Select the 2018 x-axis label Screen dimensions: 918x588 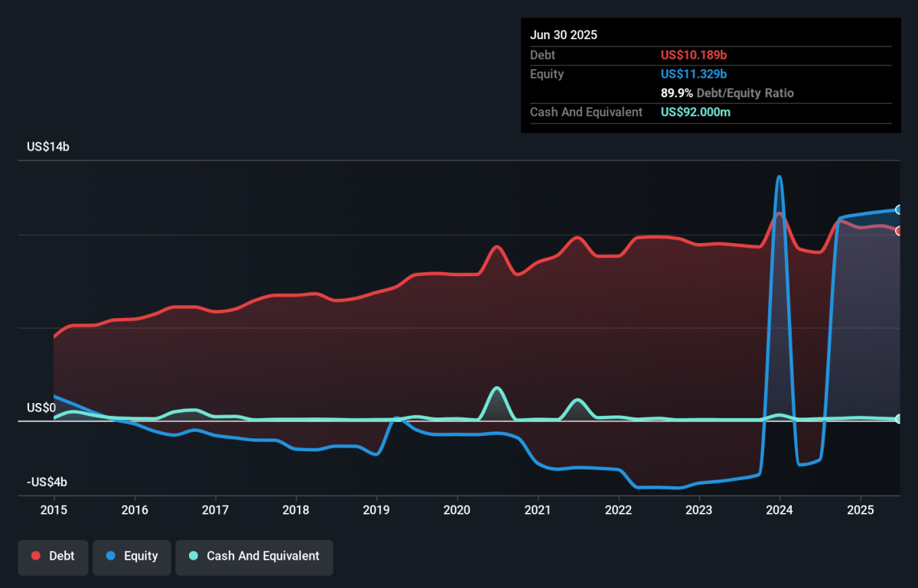296,509
